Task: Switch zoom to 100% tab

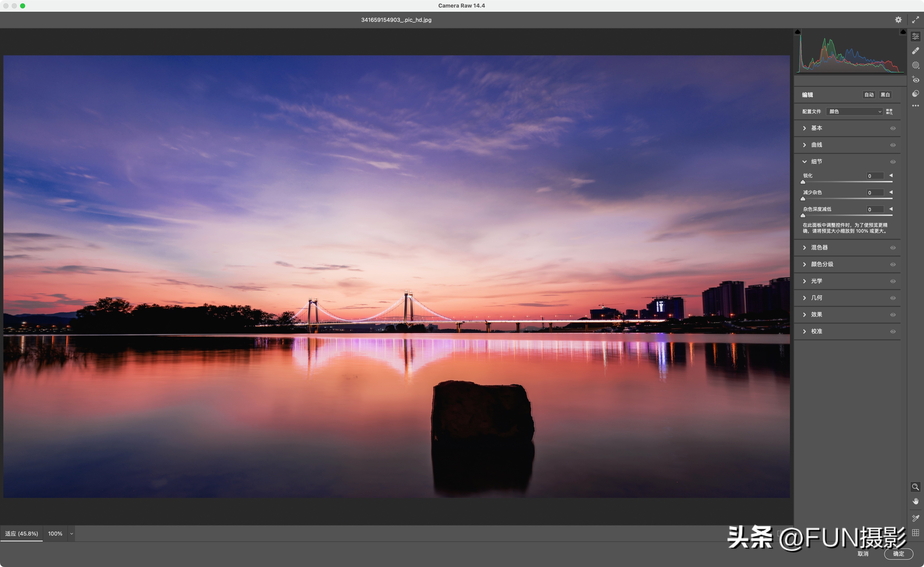Action: [55, 534]
